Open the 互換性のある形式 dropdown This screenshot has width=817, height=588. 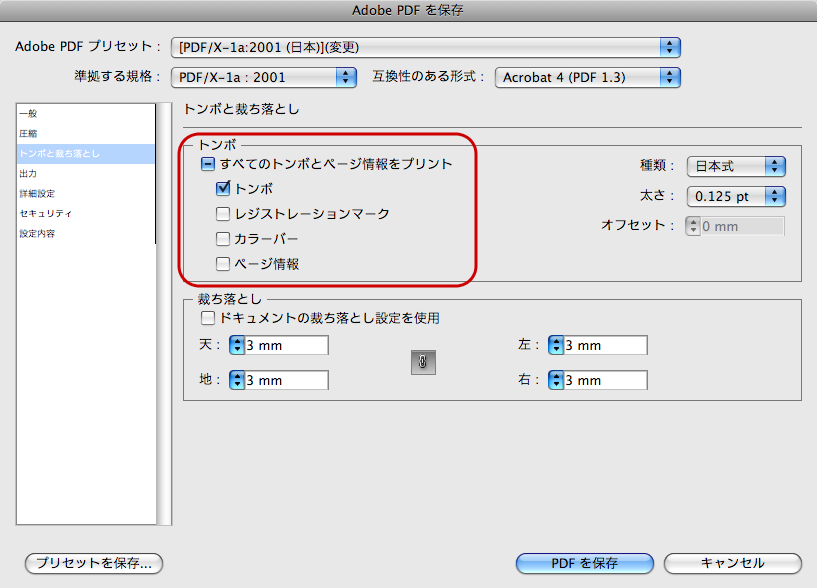(588, 78)
